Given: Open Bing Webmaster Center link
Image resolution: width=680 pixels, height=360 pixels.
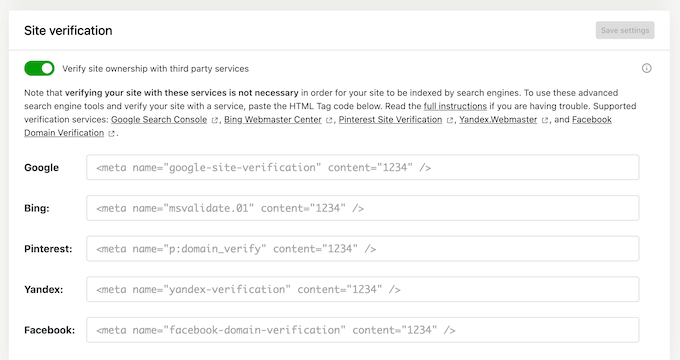Looking at the screenshot, I should pyautogui.click(x=273, y=120).
